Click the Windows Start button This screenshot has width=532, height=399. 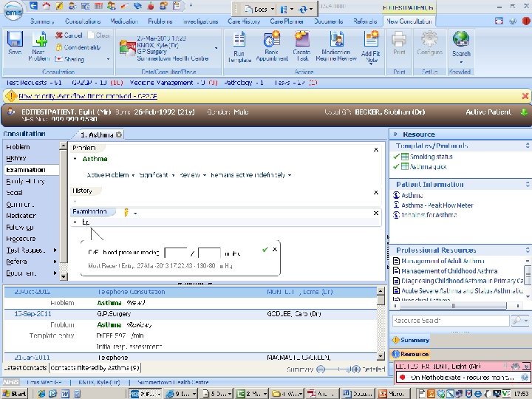(x=16, y=394)
